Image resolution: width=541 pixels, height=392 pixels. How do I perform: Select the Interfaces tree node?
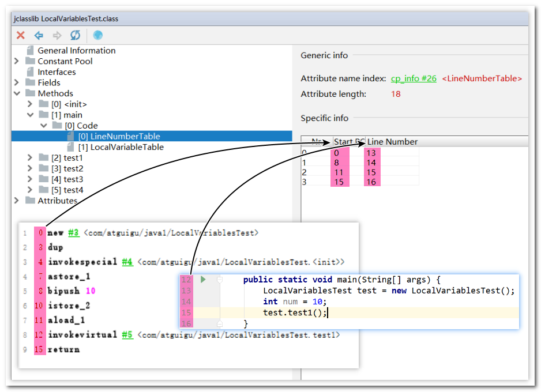[57, 72]
